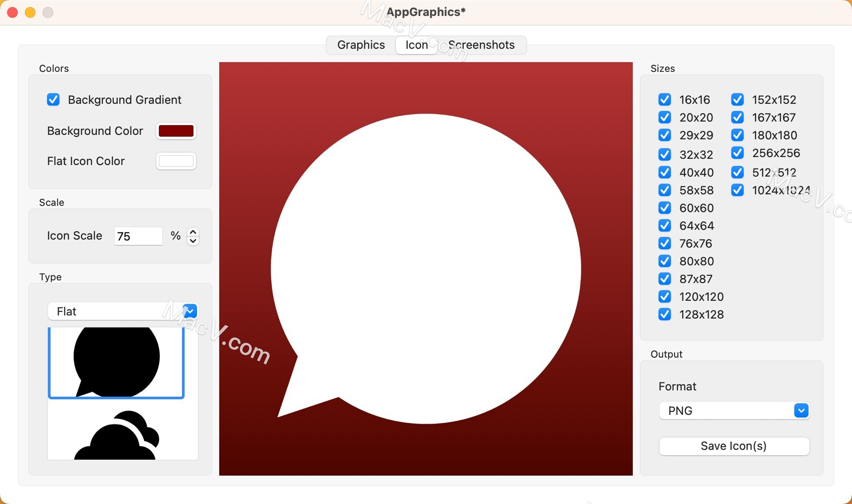
Task: Uncheck the 29x29 size checkbox
Action: pyautogui.click(x=665, y=135)
